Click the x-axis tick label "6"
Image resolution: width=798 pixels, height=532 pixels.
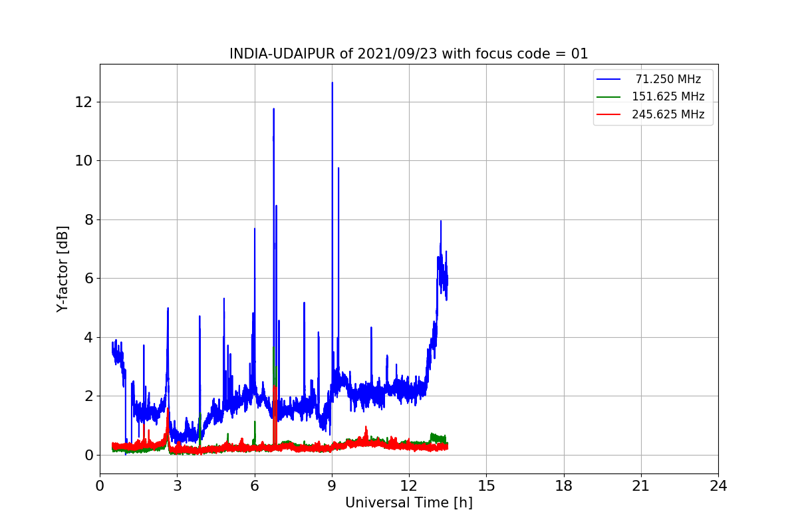[254, 486]
